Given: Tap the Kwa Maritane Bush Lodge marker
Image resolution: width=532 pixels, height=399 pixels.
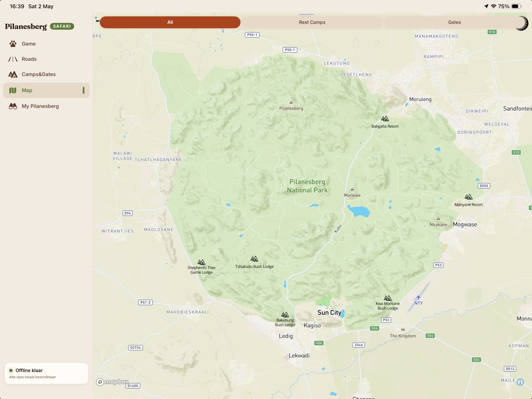Looking at the screenshot, I should tap(388, 298).
